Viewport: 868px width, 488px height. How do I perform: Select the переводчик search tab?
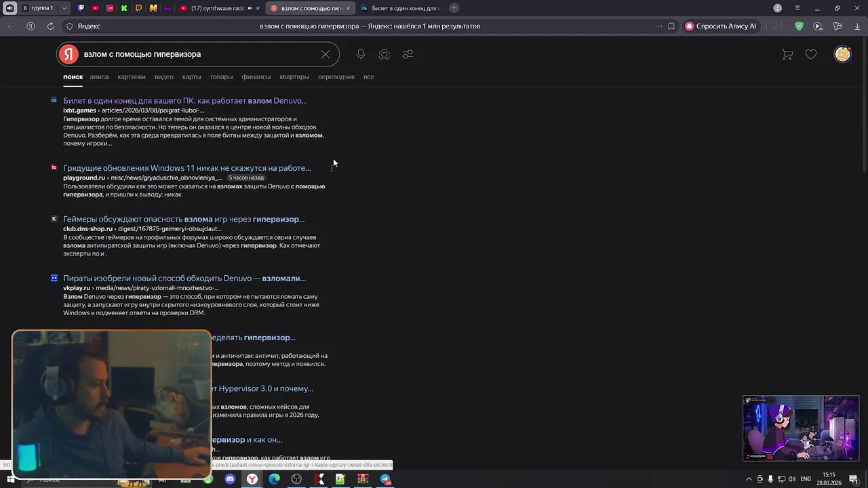coord(336,77)
